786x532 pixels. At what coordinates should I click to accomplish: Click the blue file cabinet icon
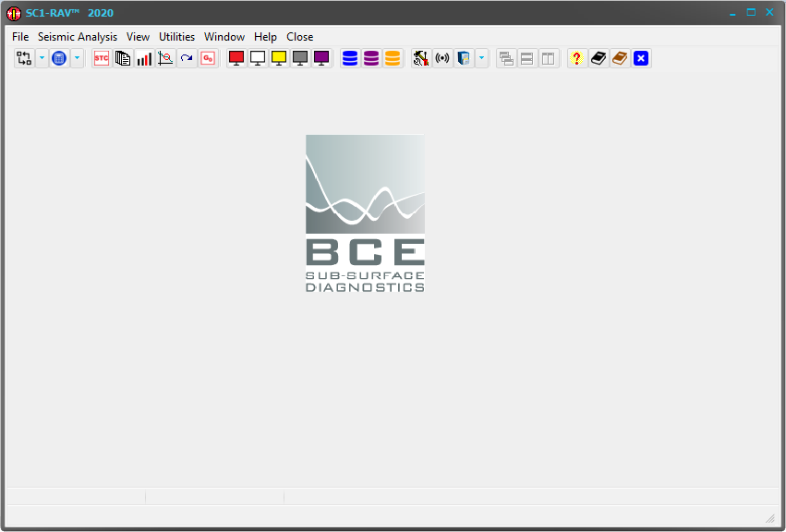click(x=464, y=59)
